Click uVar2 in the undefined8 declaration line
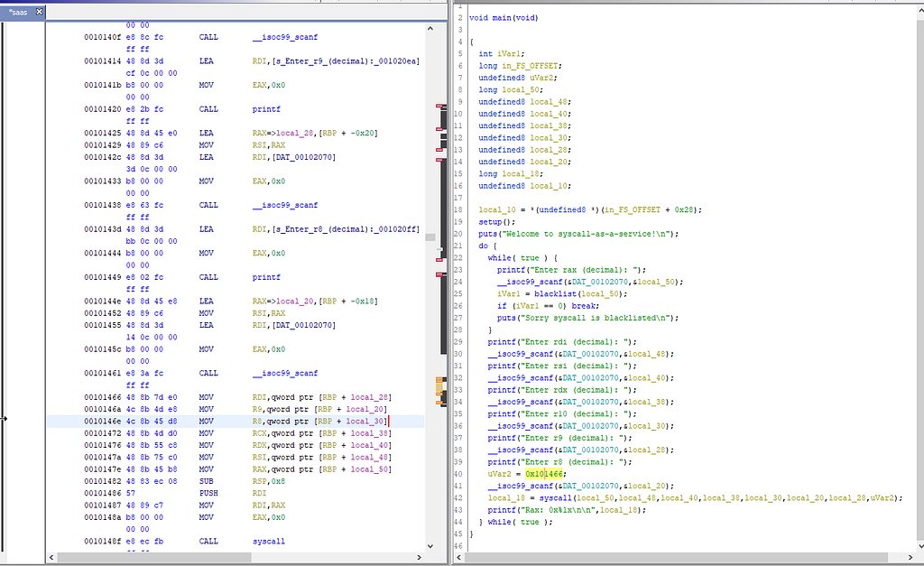 pos(541,78)
